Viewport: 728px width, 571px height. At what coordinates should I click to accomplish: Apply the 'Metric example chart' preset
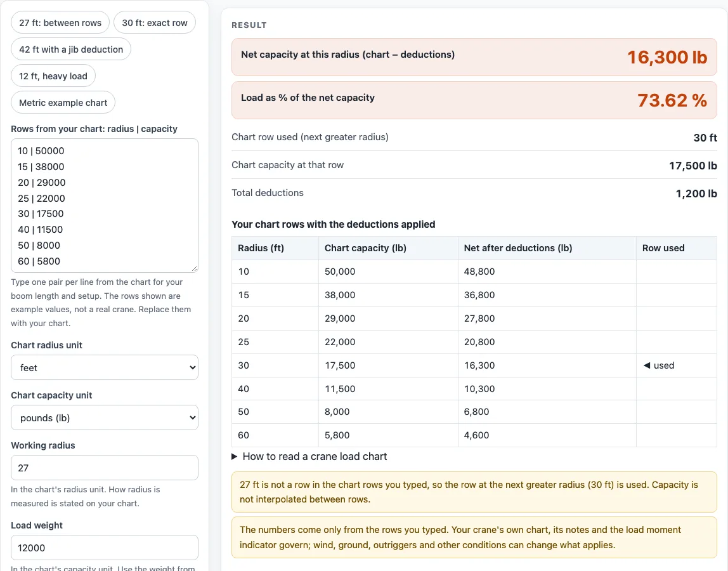pyautogui.click(x=63, y=103)
